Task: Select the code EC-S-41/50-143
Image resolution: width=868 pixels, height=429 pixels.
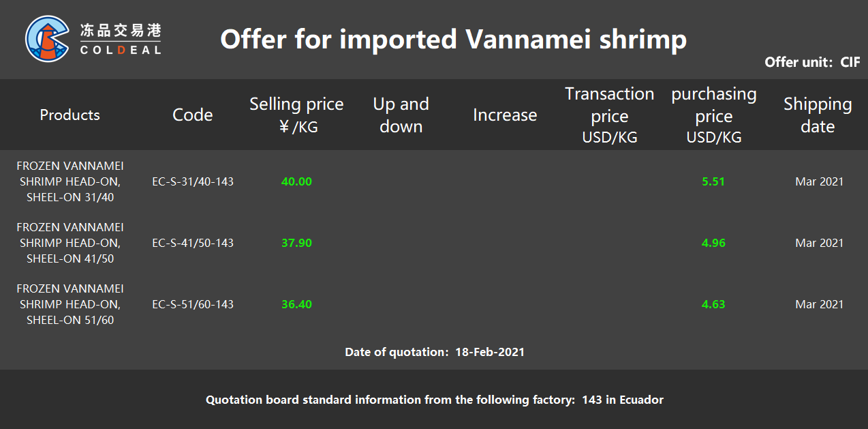Action: click(193, 243)
